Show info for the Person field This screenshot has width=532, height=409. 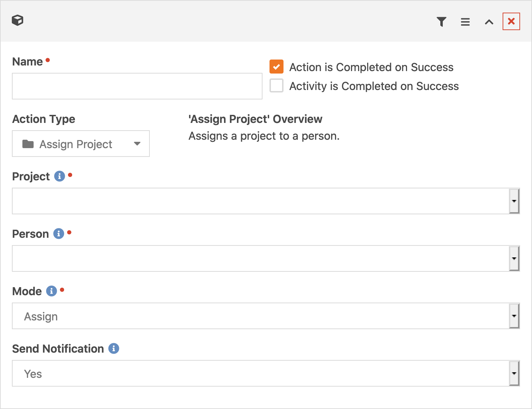[59, 234]
